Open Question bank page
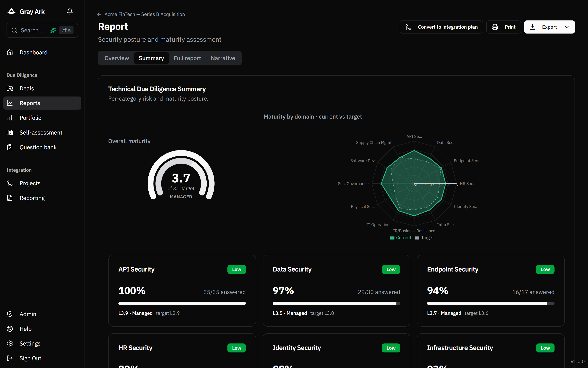The image size is (588, 368). coord(42,147)
